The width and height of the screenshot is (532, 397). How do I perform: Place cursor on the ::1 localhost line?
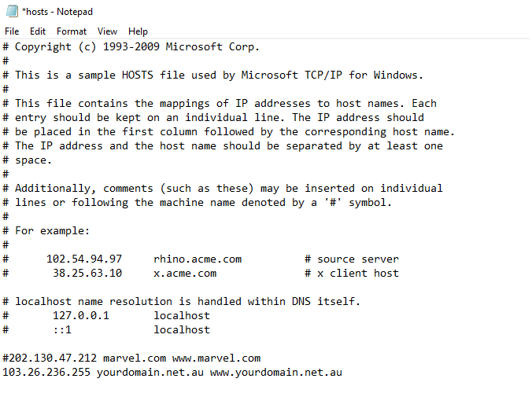(x=106, y=330)
